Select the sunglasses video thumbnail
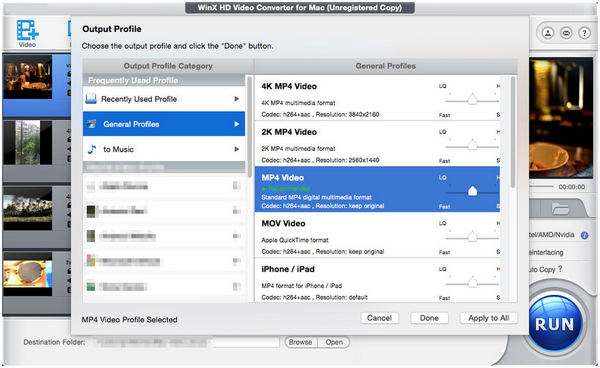 point(28,273)
